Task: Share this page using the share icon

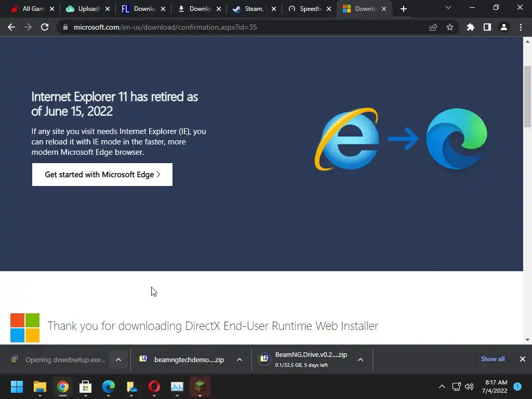Action: 433,27
